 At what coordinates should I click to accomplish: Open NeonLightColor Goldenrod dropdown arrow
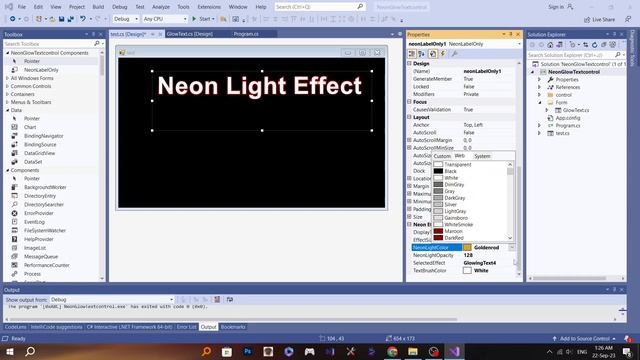pyautogui.click(x=511, y=247)
